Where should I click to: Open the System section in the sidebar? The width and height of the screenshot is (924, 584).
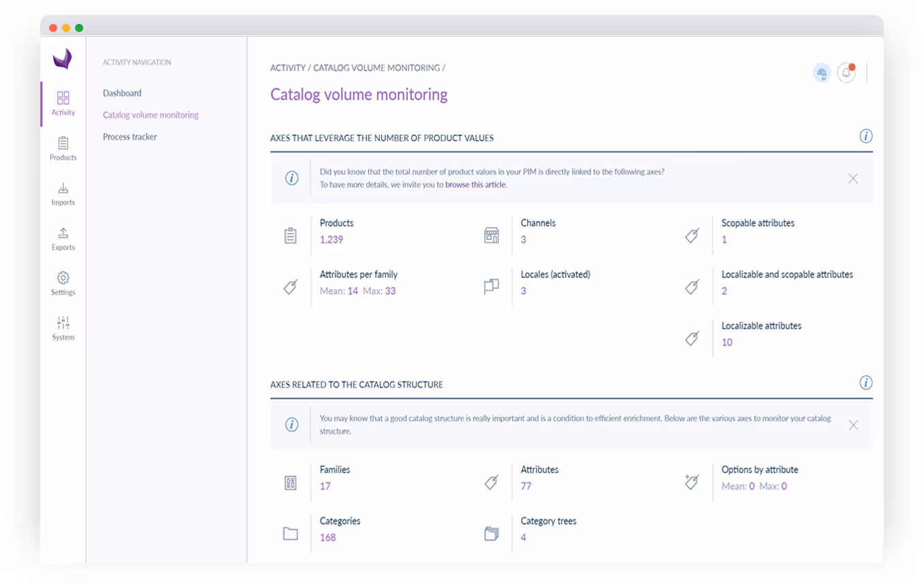point(63,328)
